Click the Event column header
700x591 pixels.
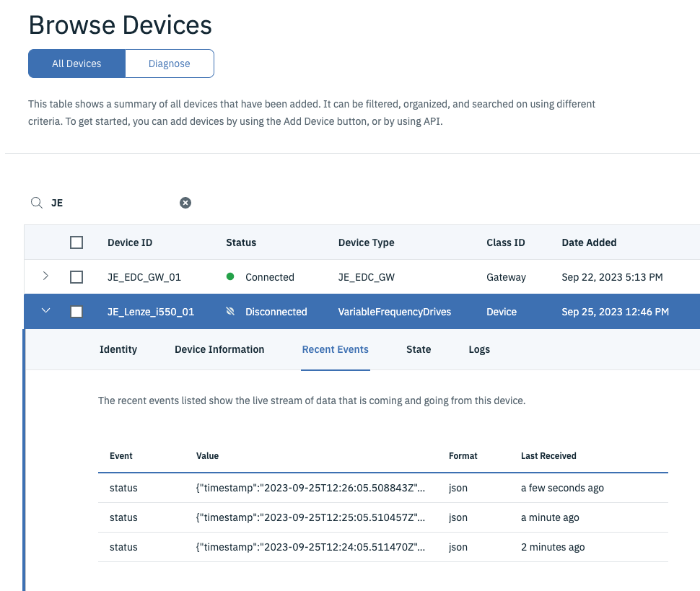tap(121, 456)
